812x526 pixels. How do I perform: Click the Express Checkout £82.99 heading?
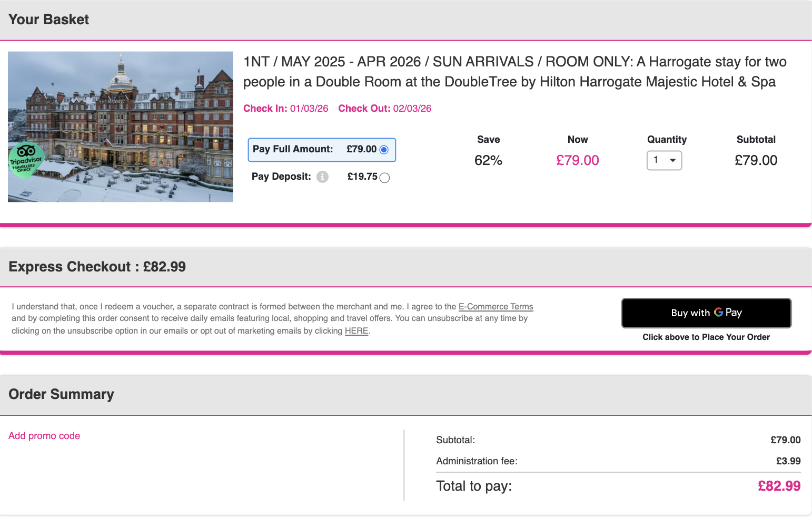coord(97,267)
